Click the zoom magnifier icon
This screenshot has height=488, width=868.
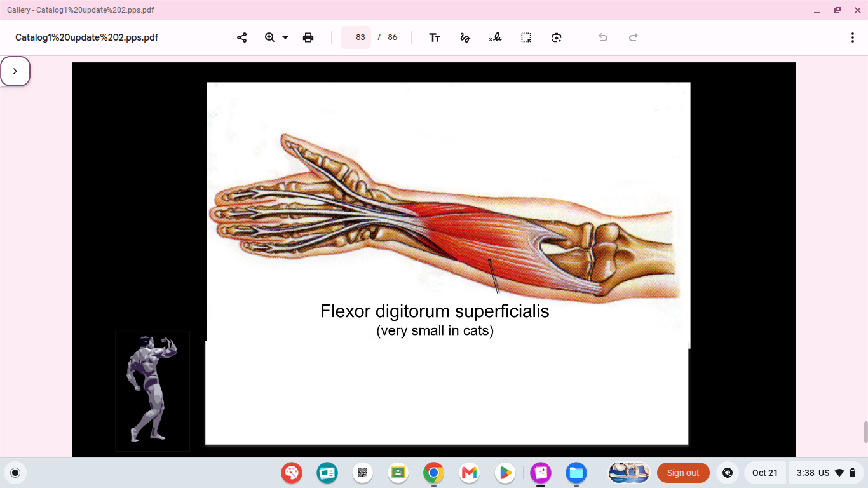coord(270,37)
